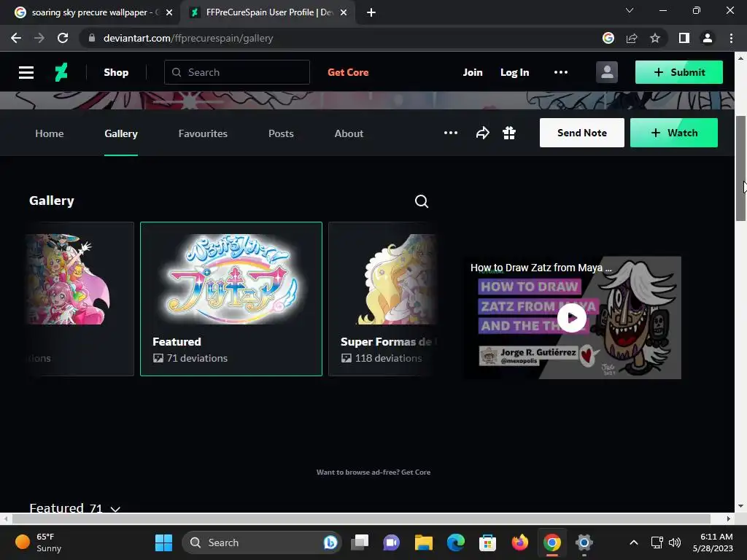Click the share page icon in address bar
The image size is (747, 560).
(x=632, y=38)
